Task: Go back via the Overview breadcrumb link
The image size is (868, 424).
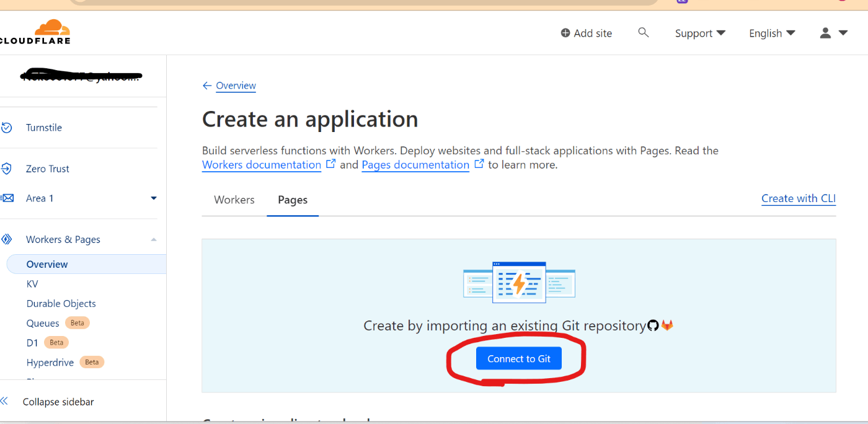Action: 236,86
